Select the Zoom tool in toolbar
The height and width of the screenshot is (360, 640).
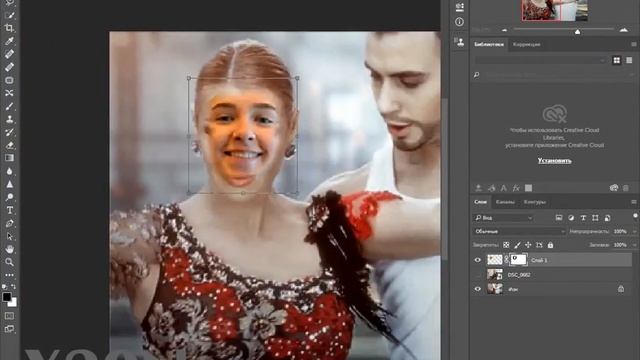pos(9,262)
